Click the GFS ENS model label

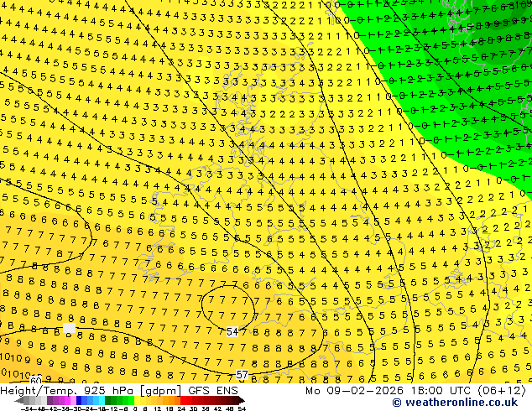[213, 391]
